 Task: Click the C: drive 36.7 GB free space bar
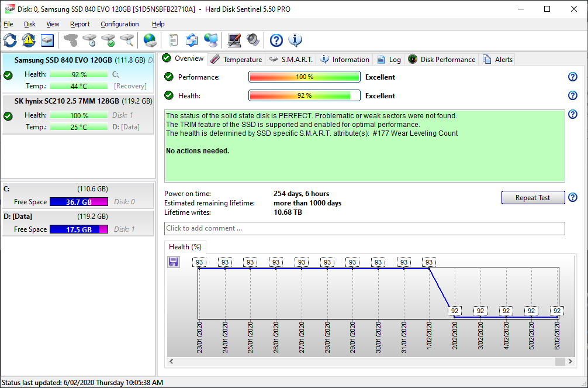(79, 202)
